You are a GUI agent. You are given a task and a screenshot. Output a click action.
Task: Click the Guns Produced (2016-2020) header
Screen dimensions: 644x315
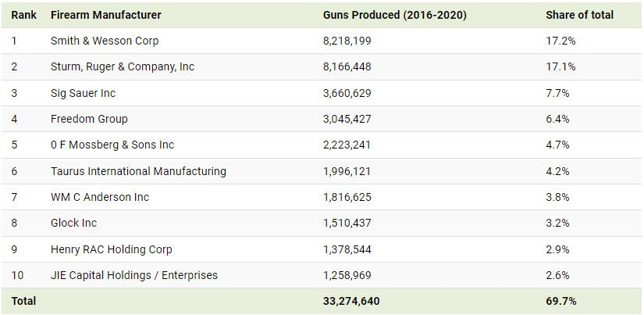click(394, 15)
